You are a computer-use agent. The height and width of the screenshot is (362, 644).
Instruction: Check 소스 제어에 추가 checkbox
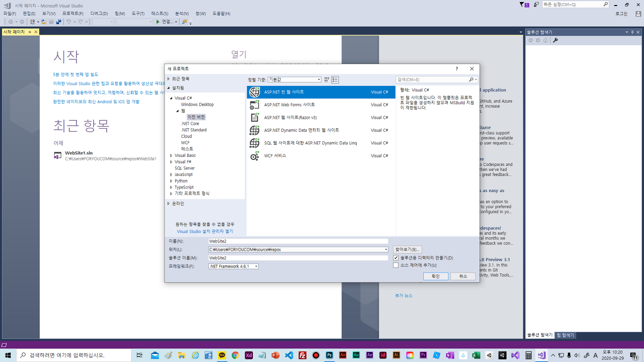click(396, 265)
